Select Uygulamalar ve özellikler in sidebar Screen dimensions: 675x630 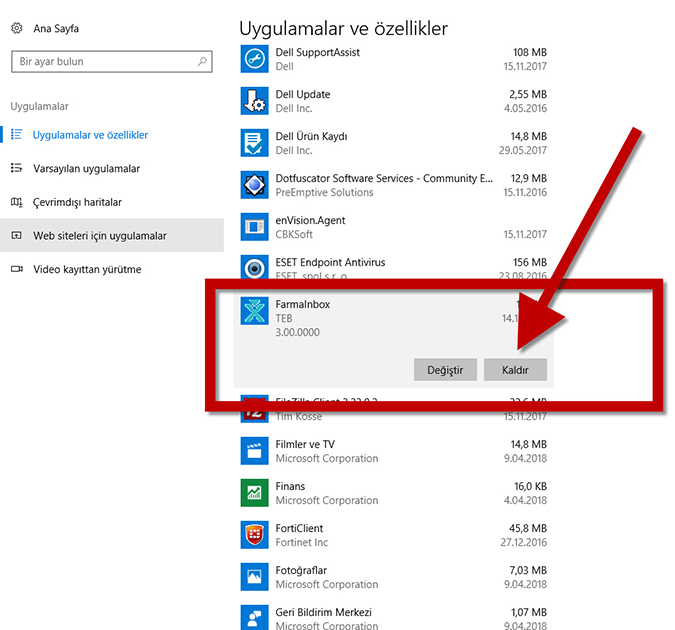pos(90,135)
